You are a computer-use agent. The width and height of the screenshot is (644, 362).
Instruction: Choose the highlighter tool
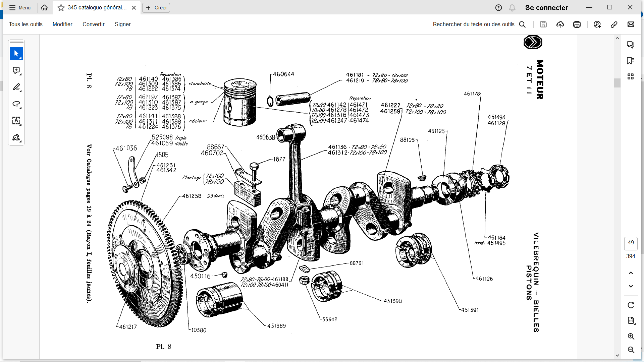pyautogui.click(x=16, y=87)
